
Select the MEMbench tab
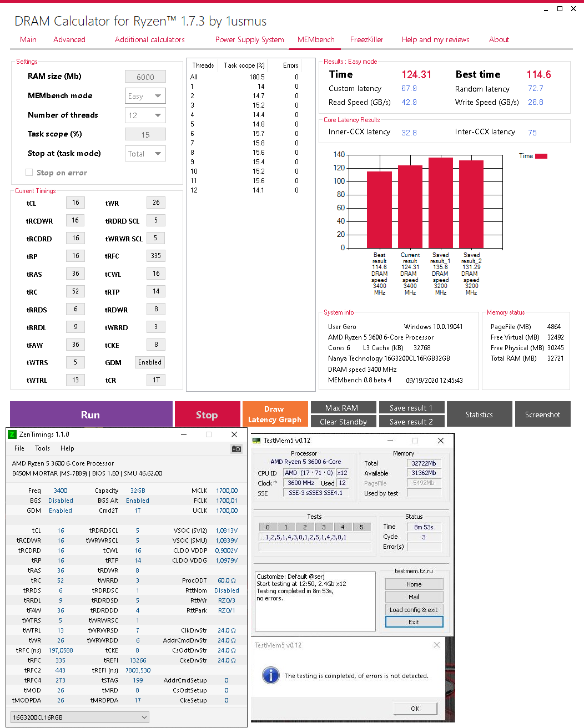coord(316,39)
